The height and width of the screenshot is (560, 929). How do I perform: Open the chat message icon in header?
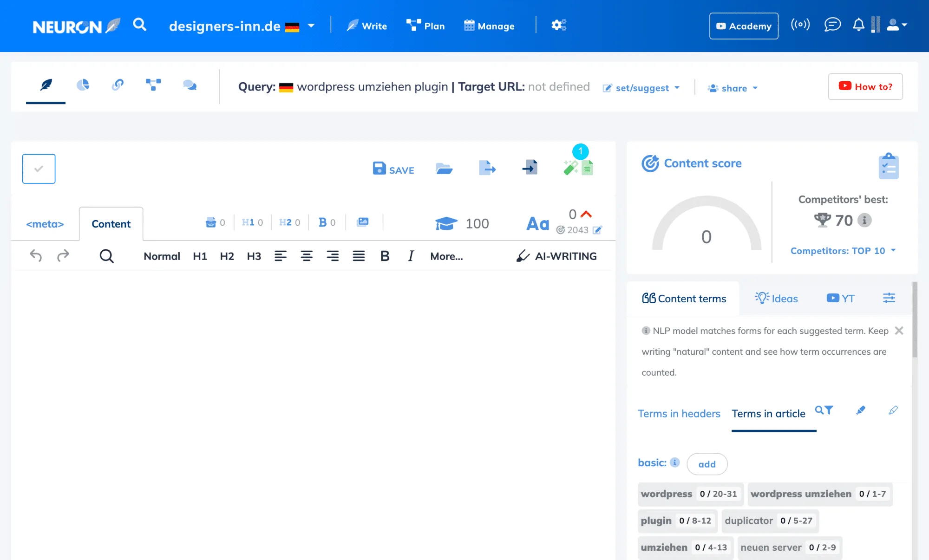coord(832,25)
